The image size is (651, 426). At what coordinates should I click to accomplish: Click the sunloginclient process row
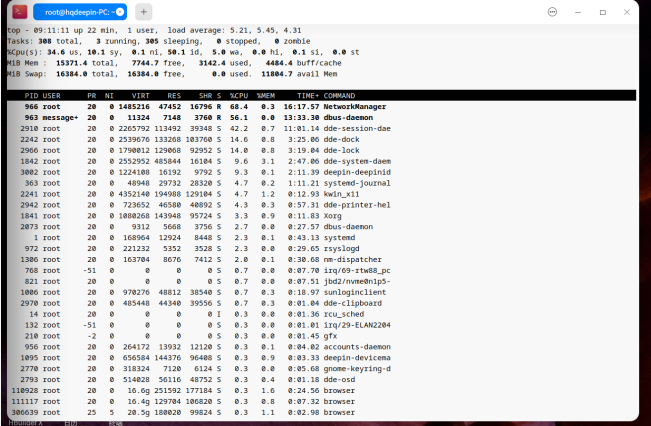coord(321,292)
